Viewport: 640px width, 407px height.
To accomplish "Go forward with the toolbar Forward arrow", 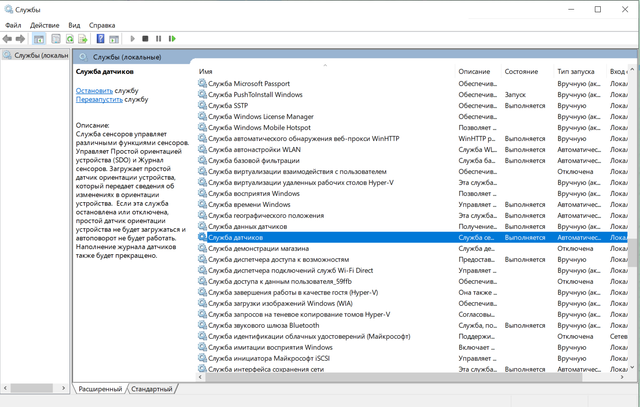I will [20, 39].
